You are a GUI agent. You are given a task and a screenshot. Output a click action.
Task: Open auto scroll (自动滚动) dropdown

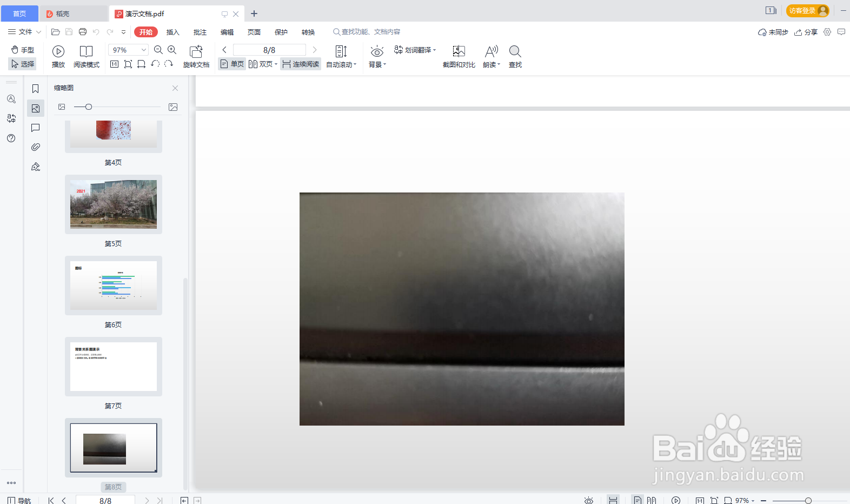coord(341,57)
